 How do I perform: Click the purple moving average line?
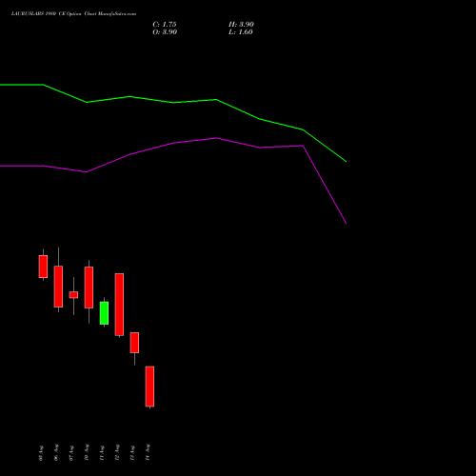coord(173,143)
